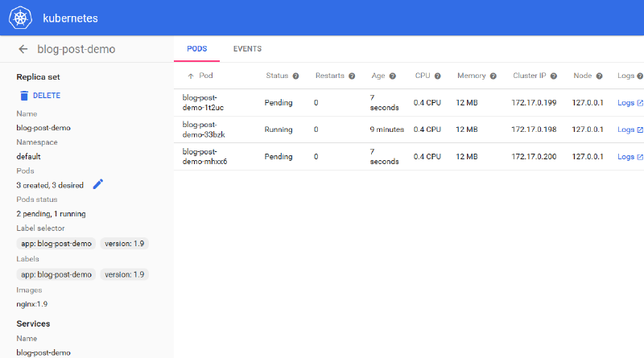Open the Node column help icon
Viewport: 644px width, 358px height.
(599, 76)
